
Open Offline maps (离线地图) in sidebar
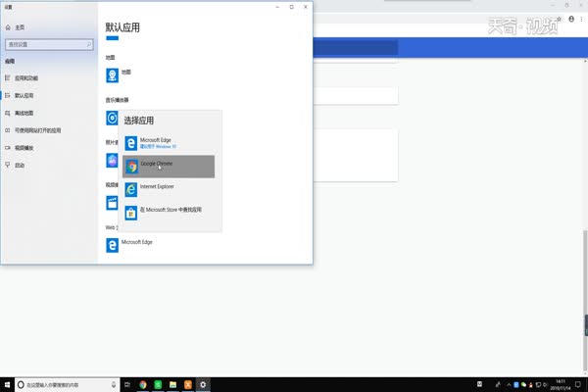coord(20,113)
